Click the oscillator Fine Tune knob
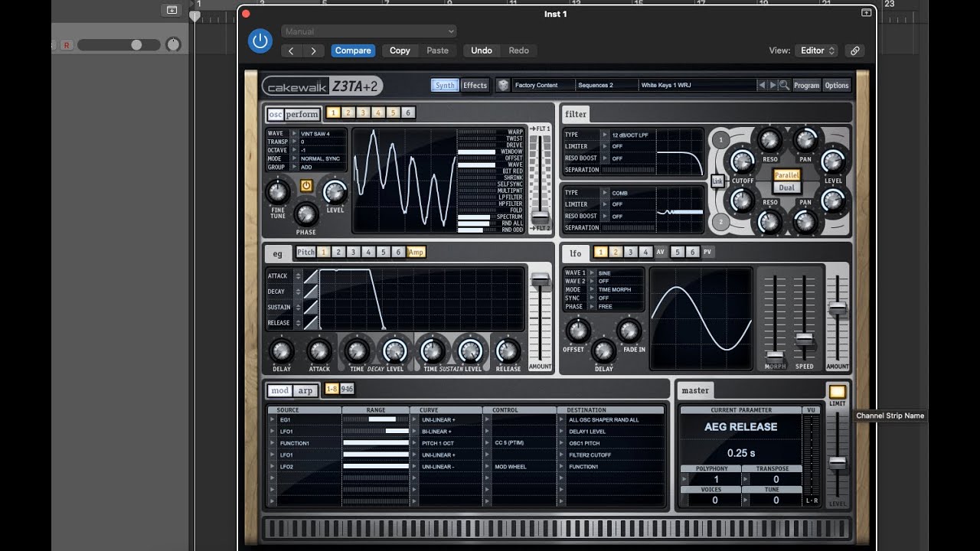Image resolution: width=980 pixels, height=551 pixels. coord(278,191)
